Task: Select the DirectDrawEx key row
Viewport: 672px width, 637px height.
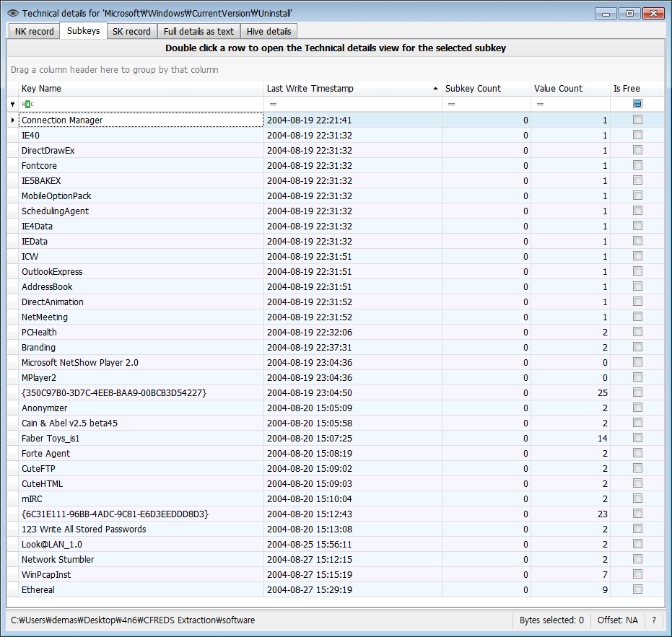Action: tap(336, 150)
